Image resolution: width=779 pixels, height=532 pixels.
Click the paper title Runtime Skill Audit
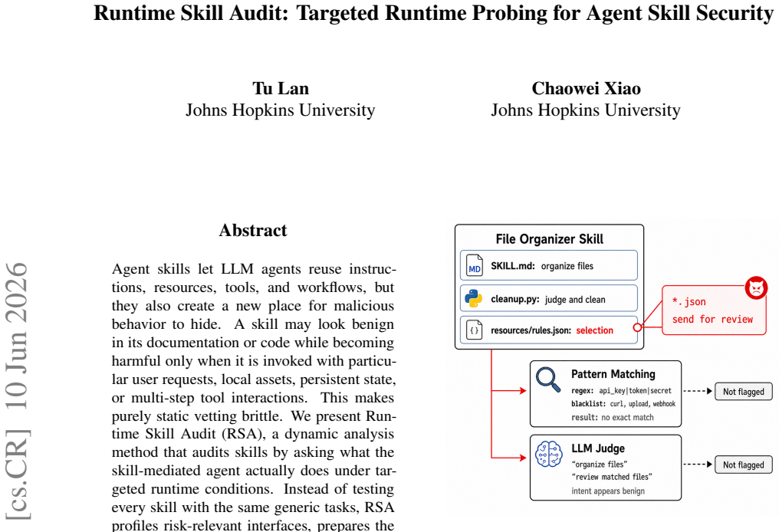[433, 13]
